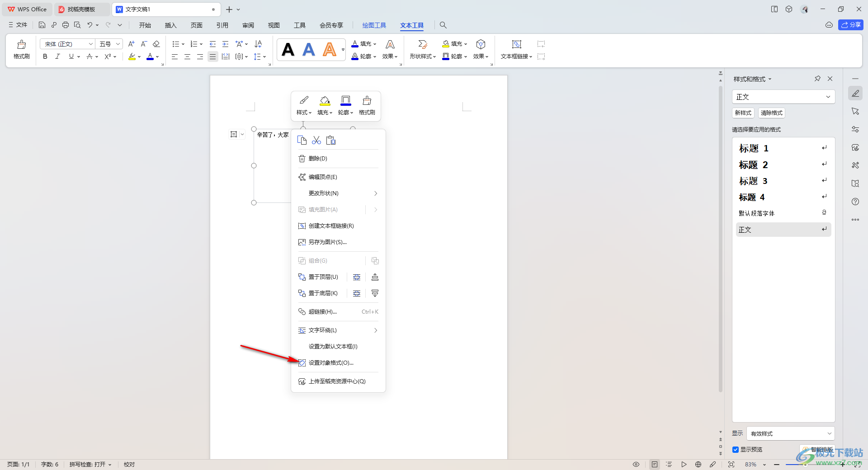Click the Format Painter (格式刷) ribbon icon
The image size is (868, 470).
21,50
